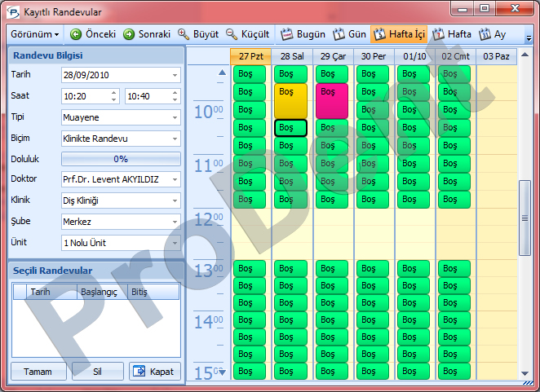Select the Gün day view label
The width and height of the screenshot is (540, 392).
(x=357, y=34)
